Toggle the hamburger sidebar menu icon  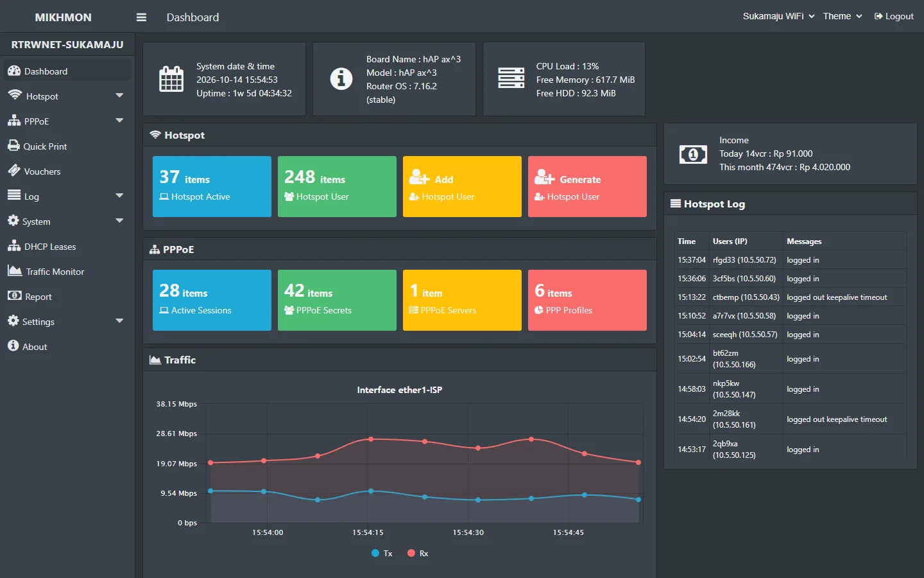click(x=141, y=17)
